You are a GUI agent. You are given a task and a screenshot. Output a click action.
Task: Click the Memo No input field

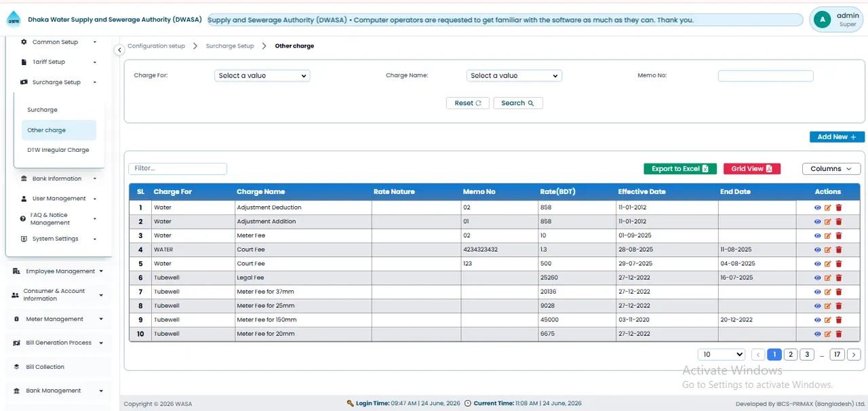coord(766,76)
